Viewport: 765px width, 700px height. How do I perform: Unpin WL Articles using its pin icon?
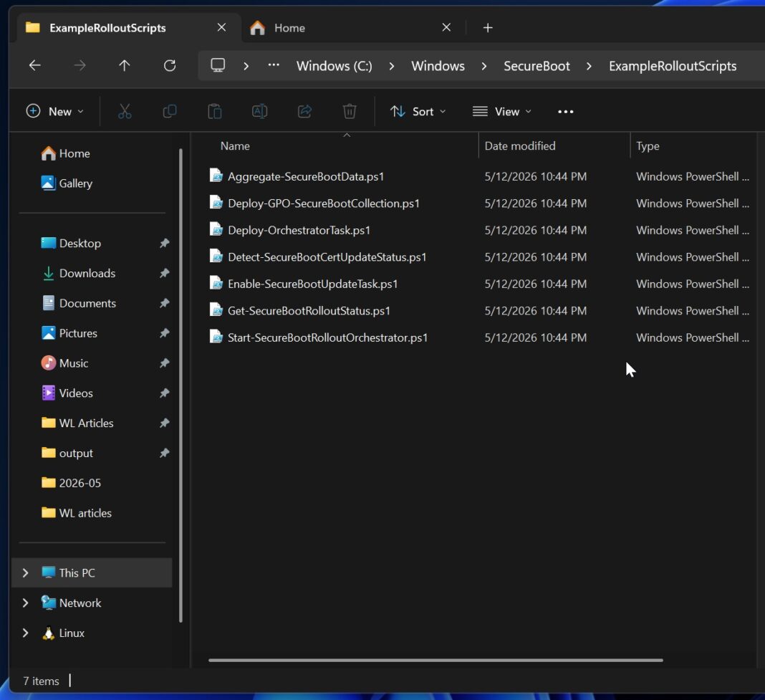click(165, 423)
